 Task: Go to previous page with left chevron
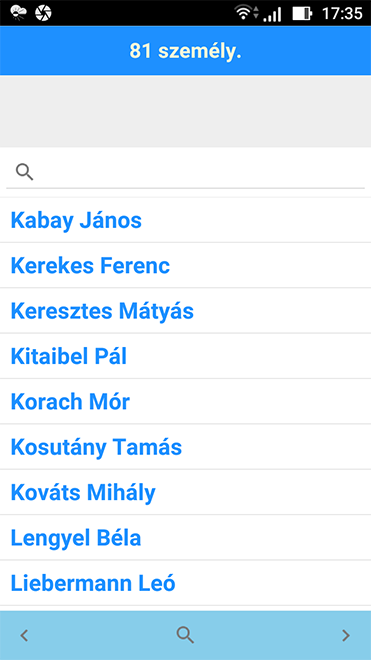(x=24, y=635)
